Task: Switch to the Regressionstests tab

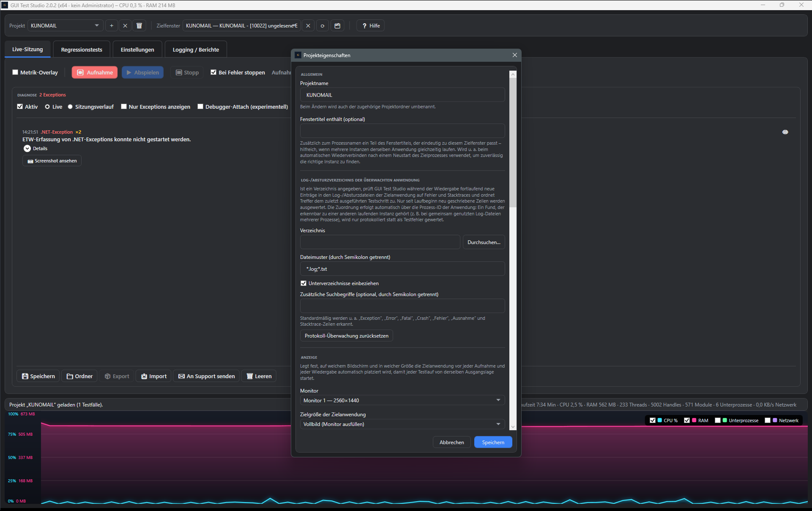Action: [x=82, y=49]
